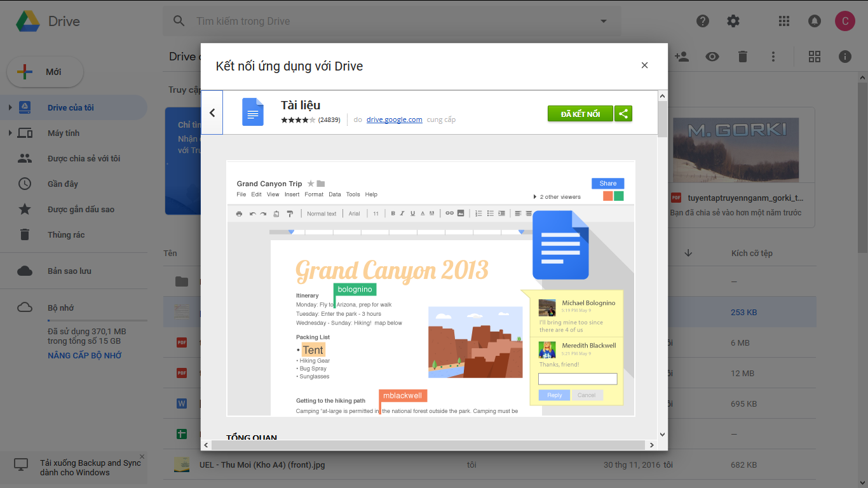
Task: Open Bản sao lưu
Action: coord(74,271)
